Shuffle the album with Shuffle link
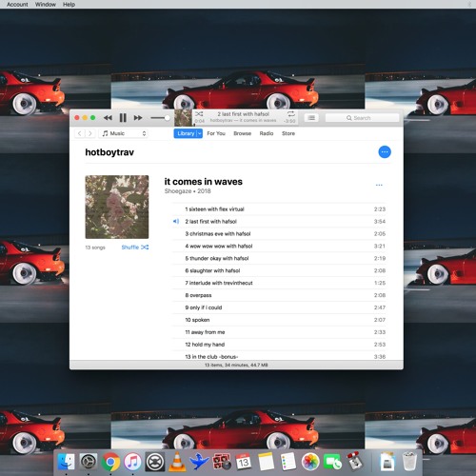476x476 pixels. click(x=135, y=248)
